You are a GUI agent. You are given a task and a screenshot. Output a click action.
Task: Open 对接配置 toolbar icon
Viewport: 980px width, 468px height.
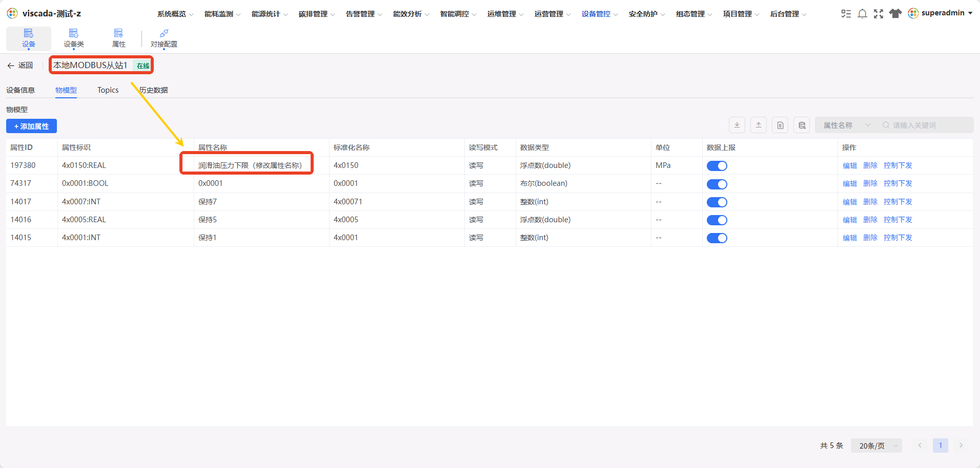pos(164,39)
